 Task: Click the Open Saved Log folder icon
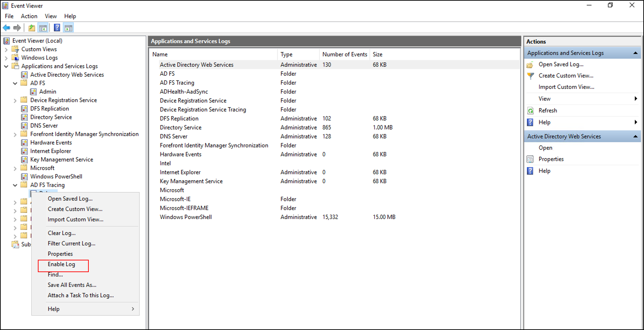529,64
